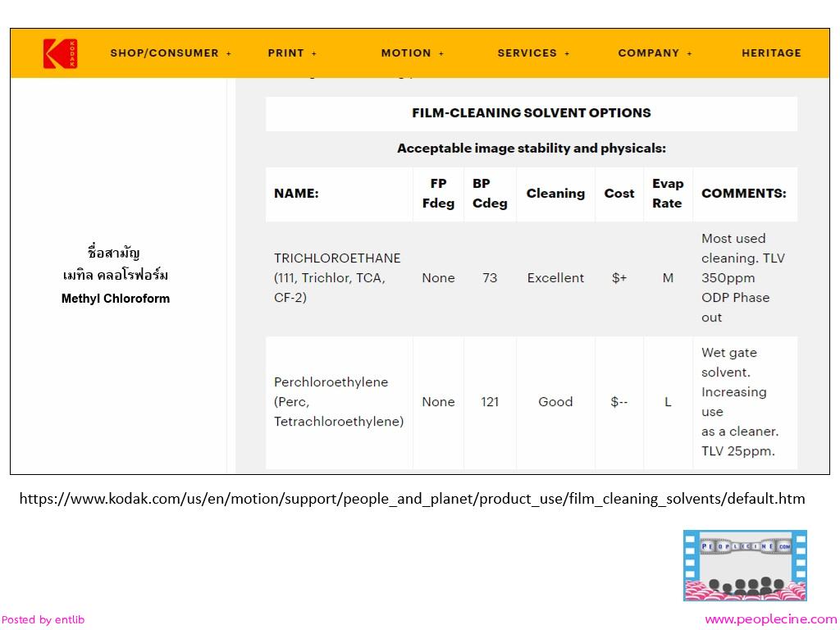840x630 pixels.
Task: Select the Cleaning column header
Action: point(555,194)
